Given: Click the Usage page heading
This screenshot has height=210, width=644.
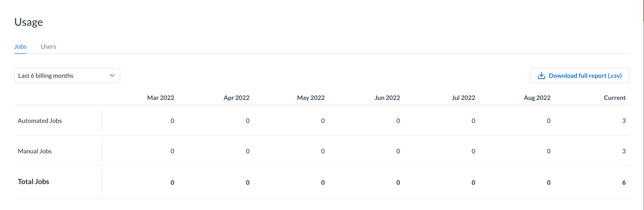Looking at the screenshot, I should (x=28, y=22).
